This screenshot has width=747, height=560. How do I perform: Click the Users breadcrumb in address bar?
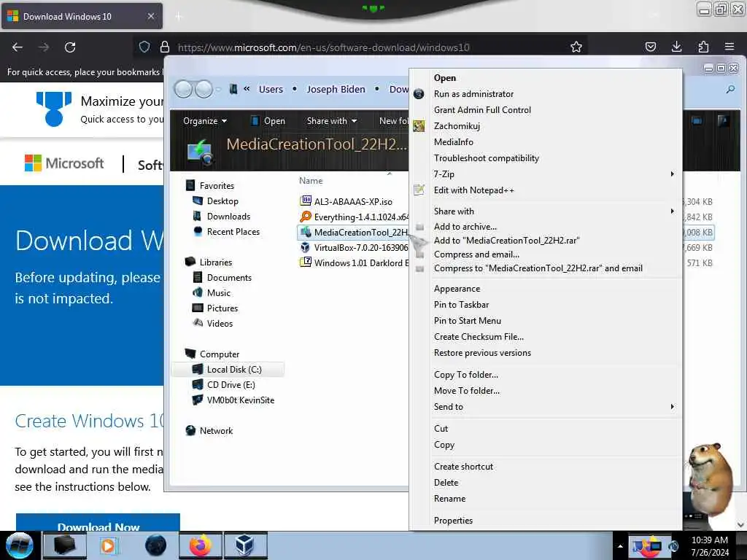271,89
